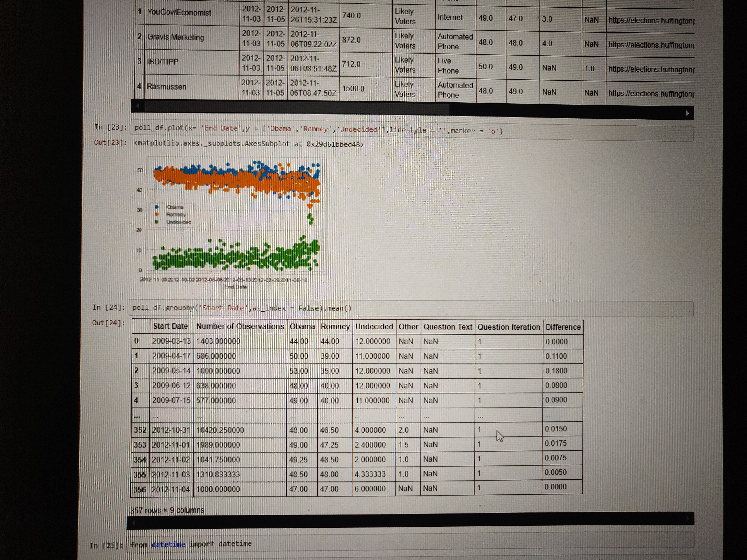
Task: Click the Undecided column header
Action: [374, 327]
